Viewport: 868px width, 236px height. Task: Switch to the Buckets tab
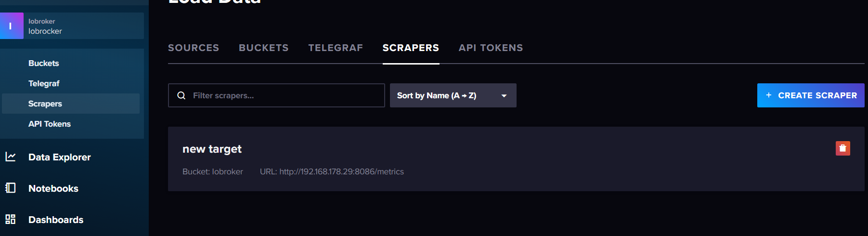pos(264,48)
